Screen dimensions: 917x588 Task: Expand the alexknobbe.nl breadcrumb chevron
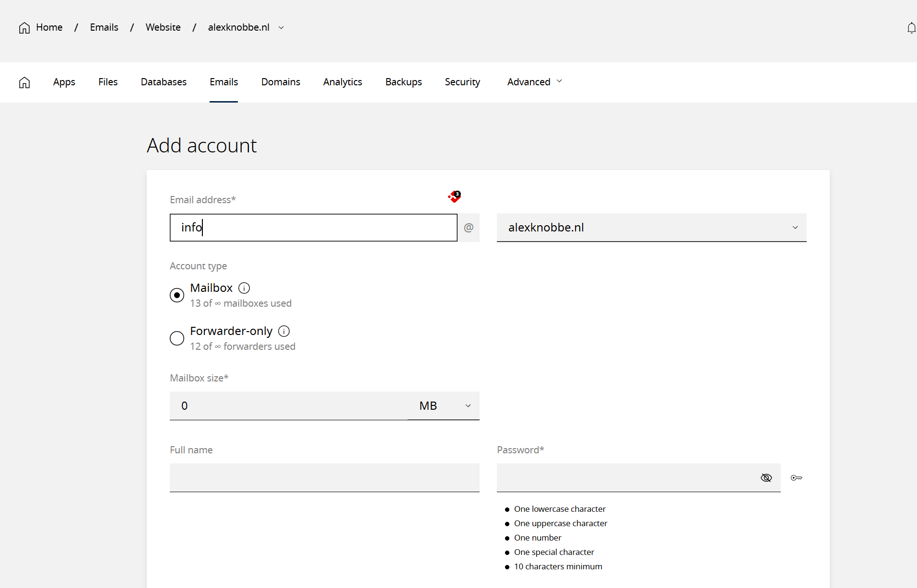click(x=282, y=28)
